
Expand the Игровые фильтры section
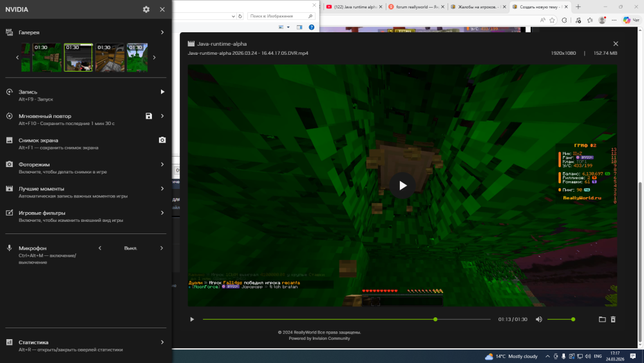[x=162, y=213]
